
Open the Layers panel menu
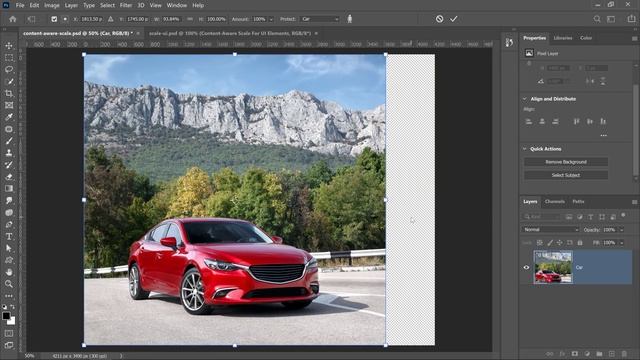(634, 202)
